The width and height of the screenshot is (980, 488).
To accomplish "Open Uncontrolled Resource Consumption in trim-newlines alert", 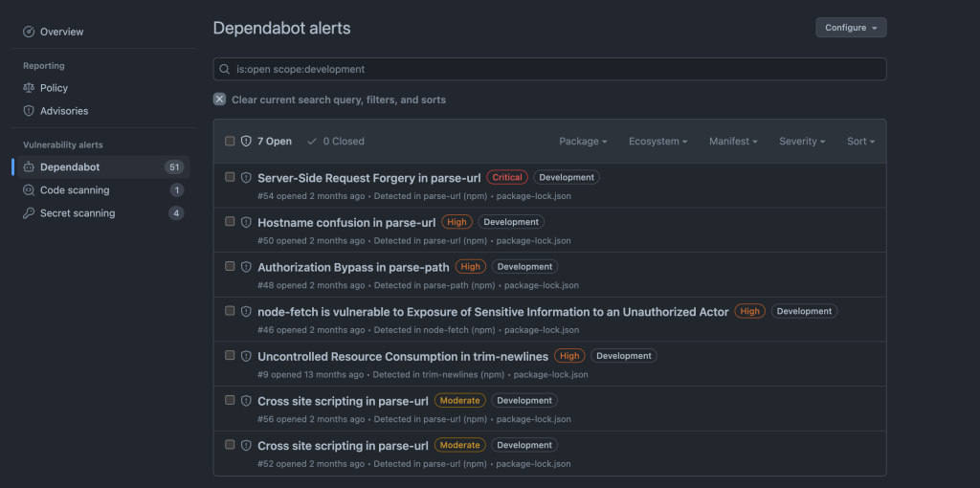I will click(402, 356).
